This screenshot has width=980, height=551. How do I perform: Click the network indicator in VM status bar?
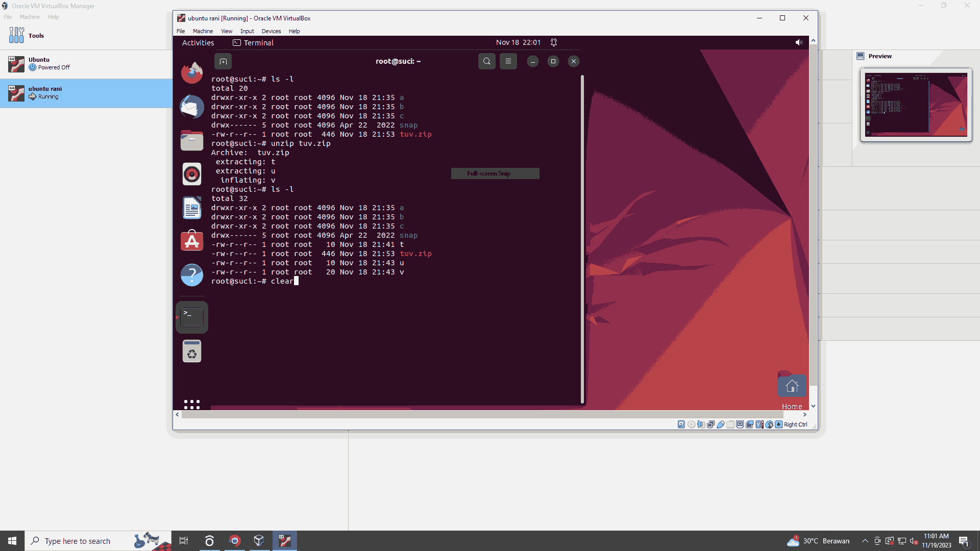711,424
